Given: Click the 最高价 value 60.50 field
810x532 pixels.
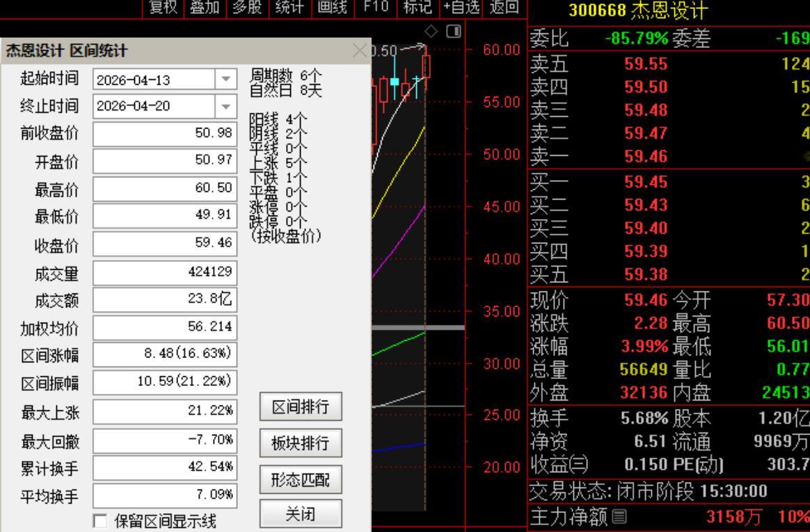Looking at the screenshot, I should click(x=165, y=188).
